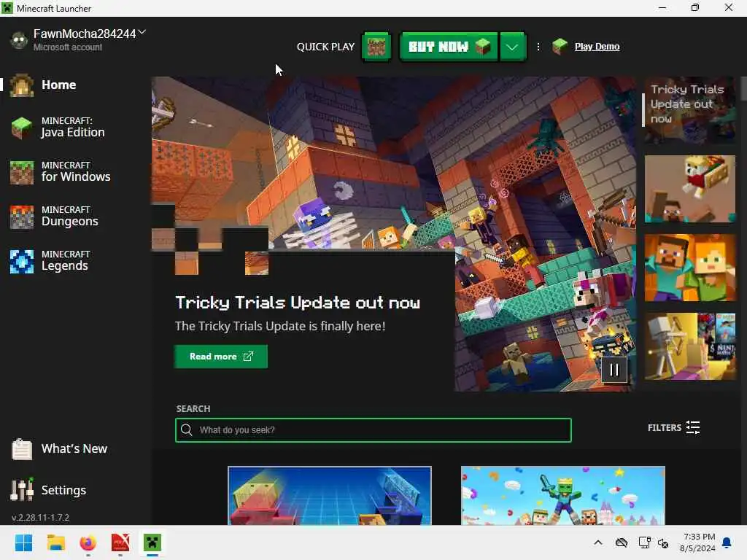Expand the FawnMocha284244 account dropdown
Screen dimensions: 747x560
pyautogui.click(x=142, y=32)
